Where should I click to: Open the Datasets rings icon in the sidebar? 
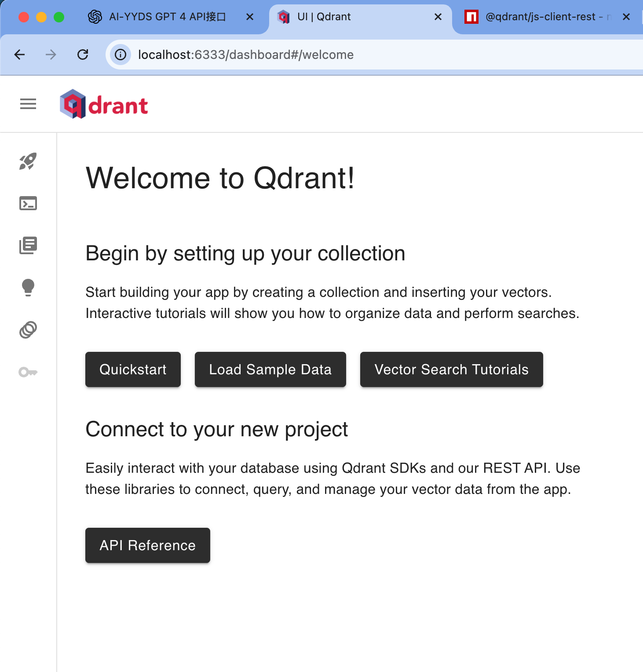[28, 330]
